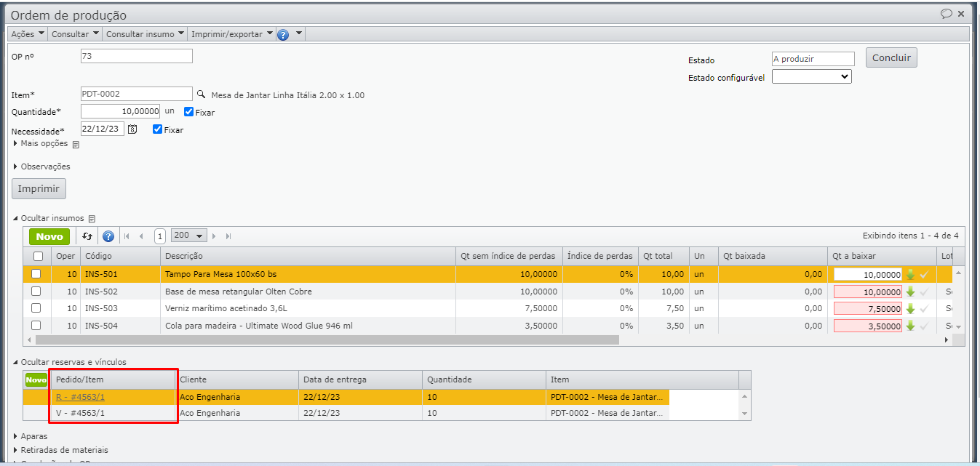Click green down arrow for INS-502 row
The height and width of the screenshot is (466, 980).
[x=910, y=292]
